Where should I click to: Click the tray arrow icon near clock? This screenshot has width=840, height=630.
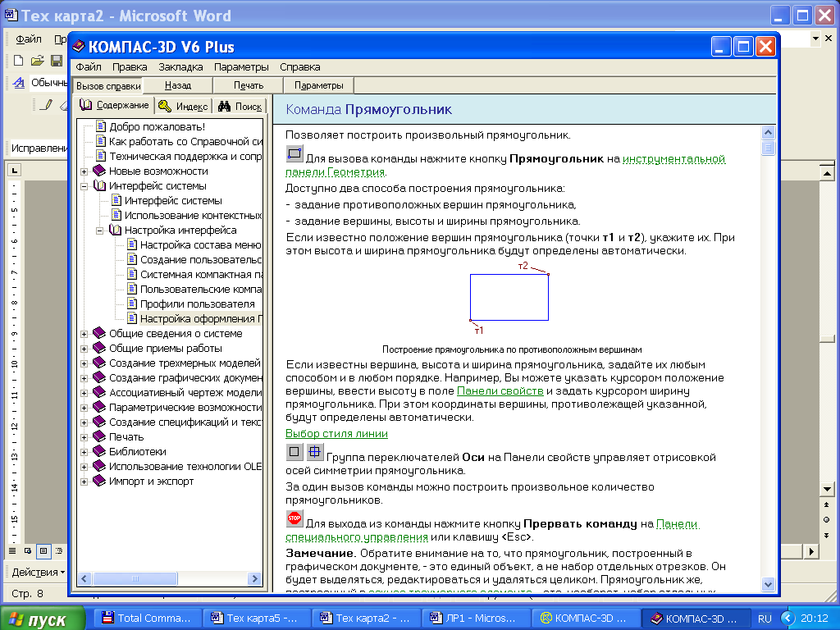point(787,619)
